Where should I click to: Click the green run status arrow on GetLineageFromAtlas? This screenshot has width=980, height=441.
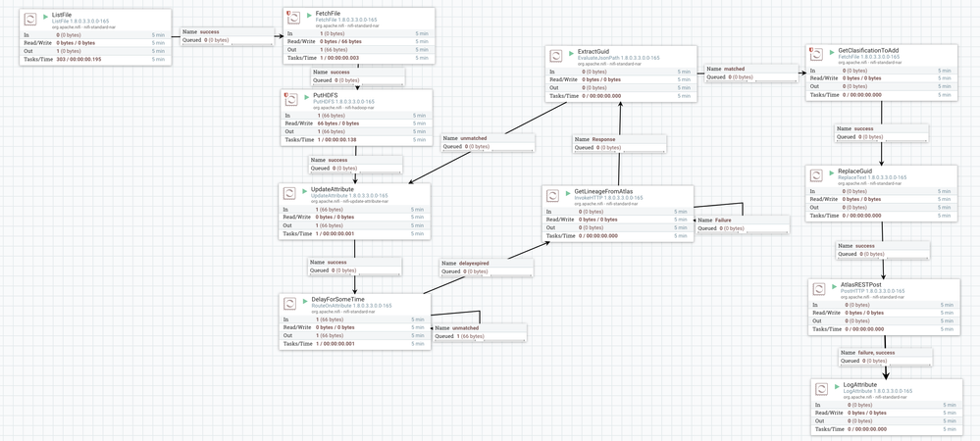click(x=567, y=191)
